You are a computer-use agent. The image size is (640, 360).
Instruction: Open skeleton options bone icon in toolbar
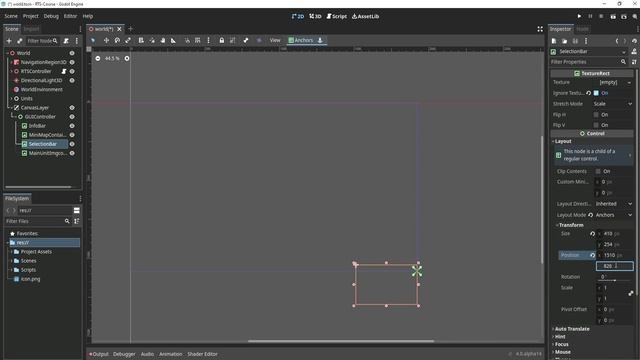coord(246,40)
